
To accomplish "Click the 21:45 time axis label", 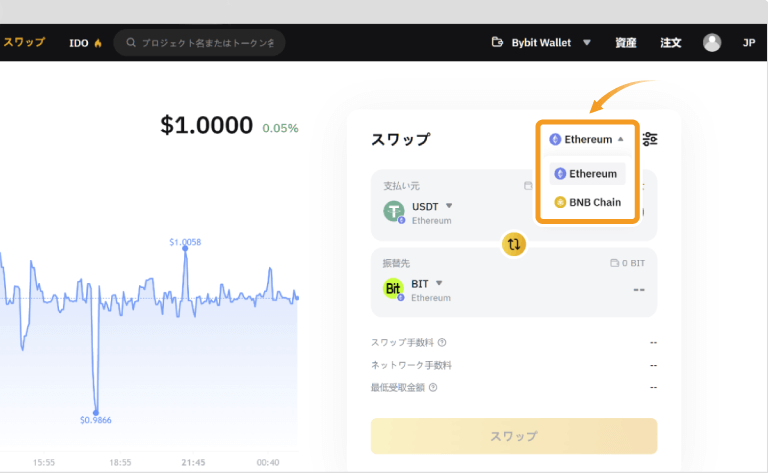I will click(x=193, y=462).
